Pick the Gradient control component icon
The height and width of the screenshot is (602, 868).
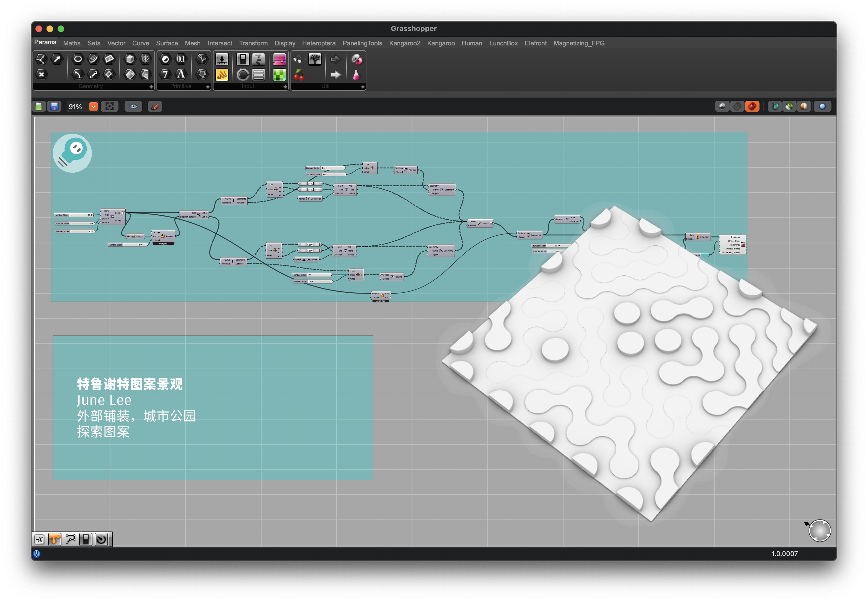279,60
